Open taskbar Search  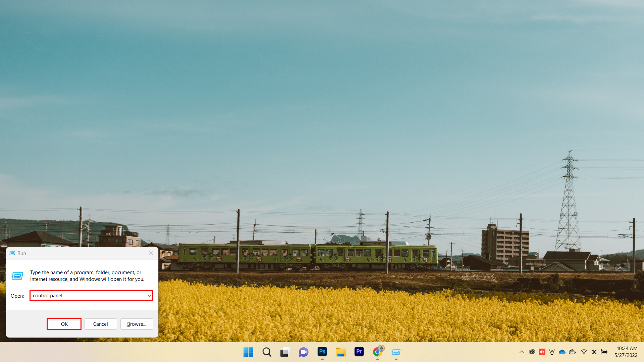click(267, 352)
